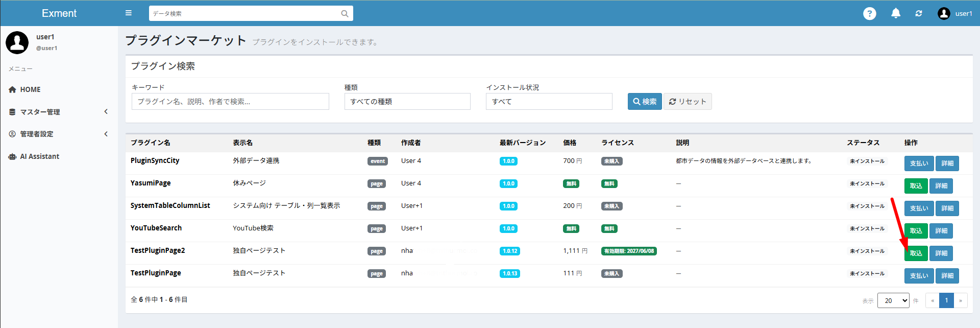980x328 pixels.
Task: Open the インストール状況 dropdown
Action: pos(549,101)
